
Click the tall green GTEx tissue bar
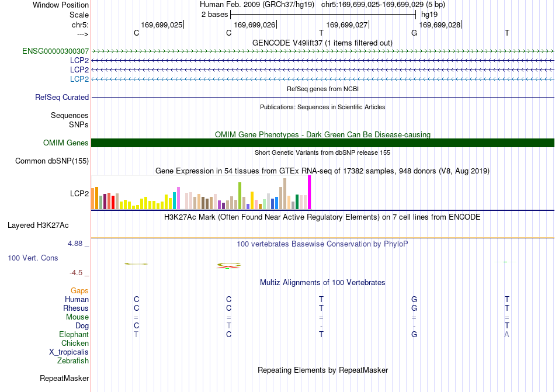coord(240,196)
